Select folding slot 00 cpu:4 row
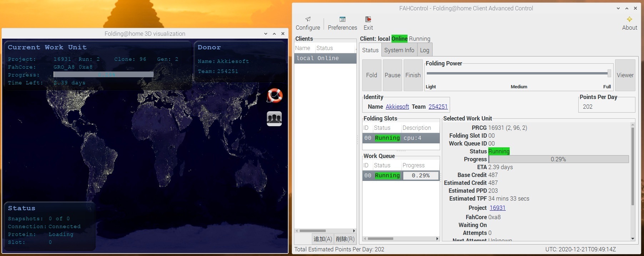This screenshot has width=644, height=256. [401, 138]
